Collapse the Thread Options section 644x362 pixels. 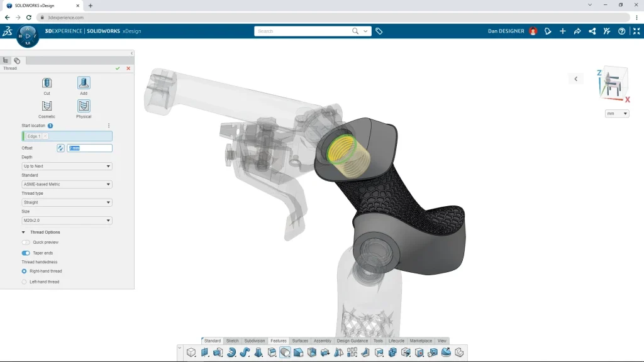(23, 232)
